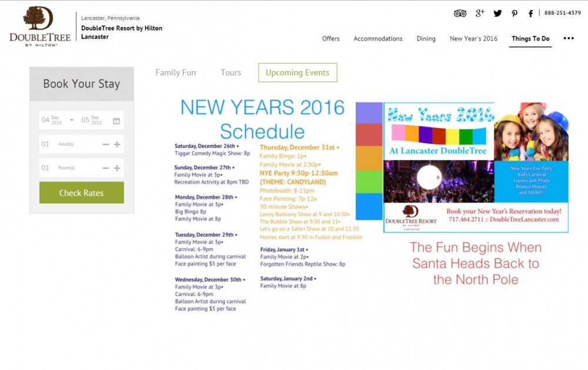Switch to the Tours tab
This screenshot has height=370, width=588.
(230, 73)
